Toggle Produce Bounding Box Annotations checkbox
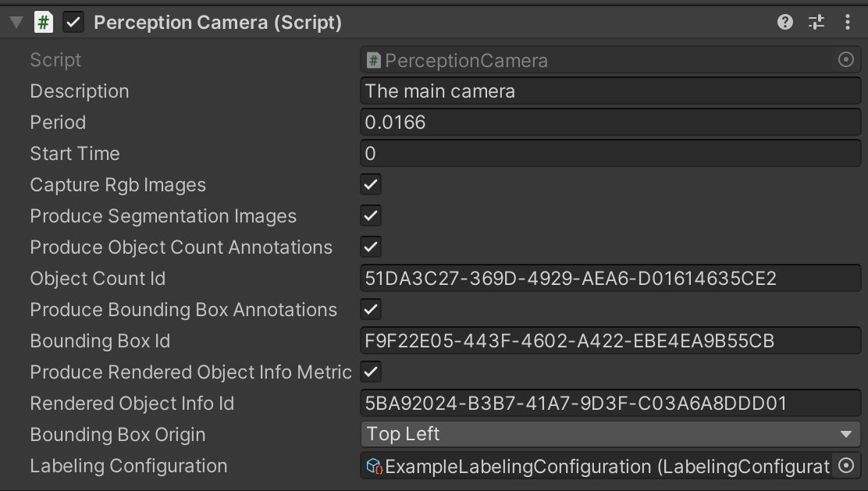This screenshot has width=868, height=491. 371,310
